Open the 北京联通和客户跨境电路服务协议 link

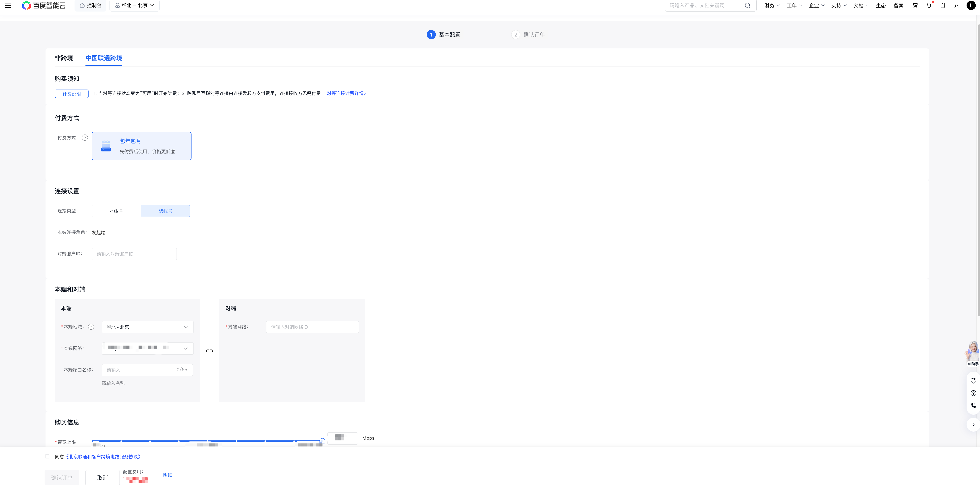[x=104, y=457]
